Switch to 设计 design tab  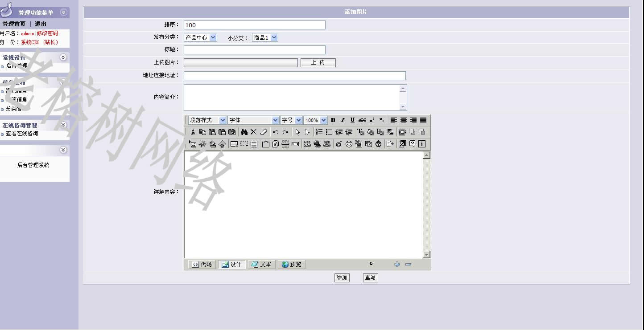232,264
